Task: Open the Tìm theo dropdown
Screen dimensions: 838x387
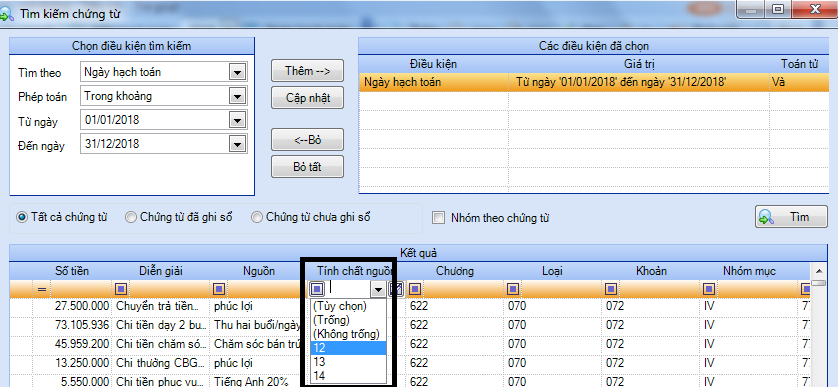Action: (x=237, y=72)
